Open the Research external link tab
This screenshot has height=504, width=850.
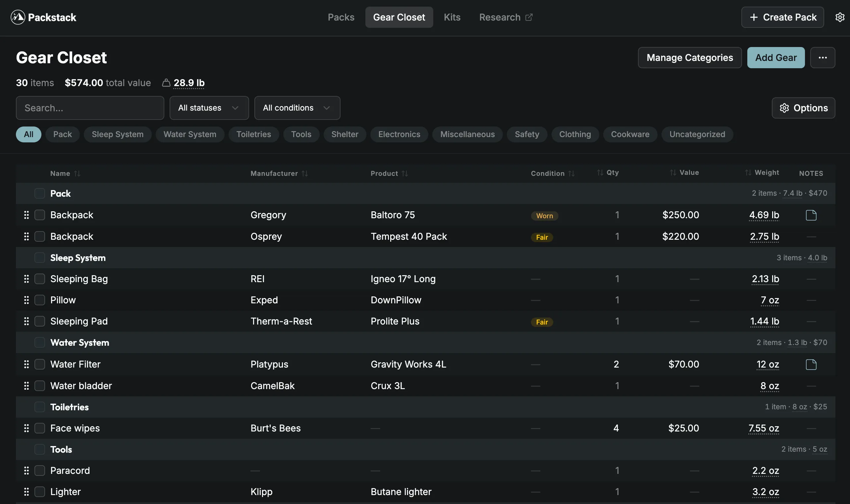click(505, 17)
